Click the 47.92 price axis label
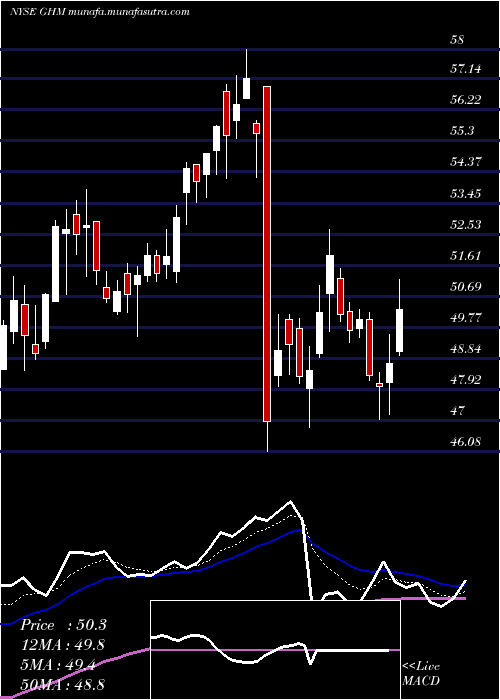This screenshot has width=500, height=700. (466, 379)
